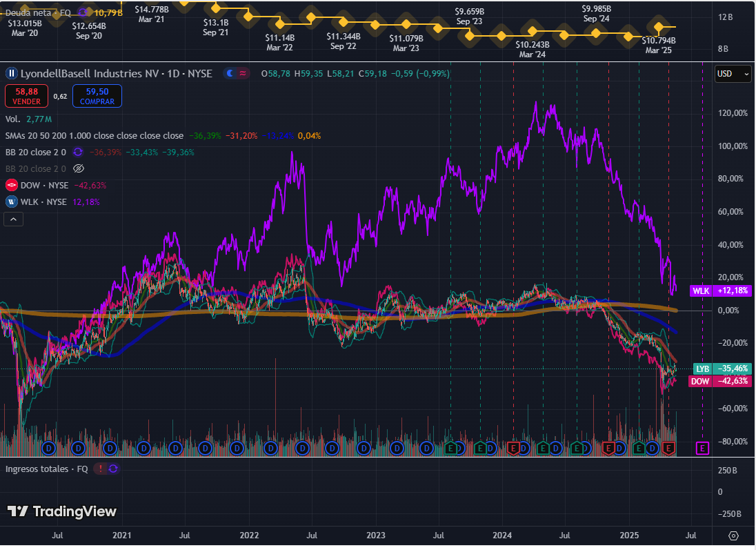Click the 12 B label on debt scale
Image resolution: width=756 pixels, height=550 pixels.
(725, 17)
